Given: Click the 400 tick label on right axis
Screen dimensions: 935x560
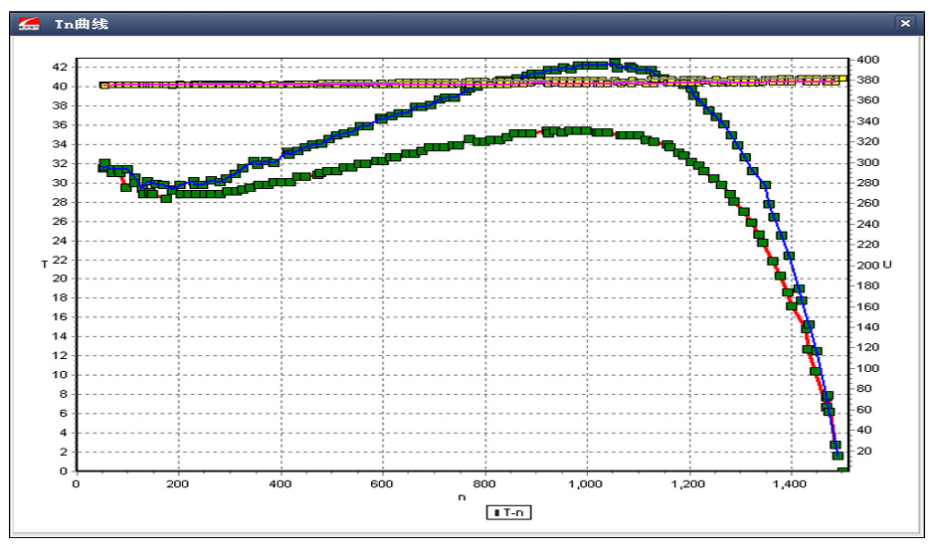Looking at the screenshot, I should (x=865, y=59).
